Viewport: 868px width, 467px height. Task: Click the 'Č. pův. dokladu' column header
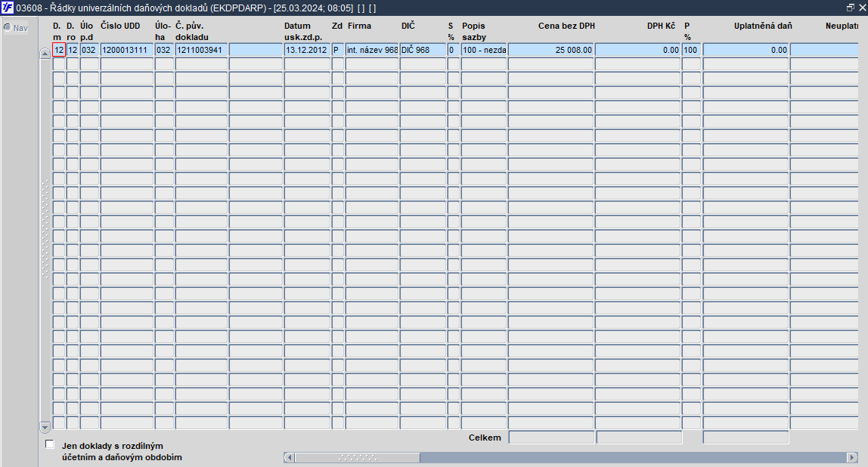192,32
